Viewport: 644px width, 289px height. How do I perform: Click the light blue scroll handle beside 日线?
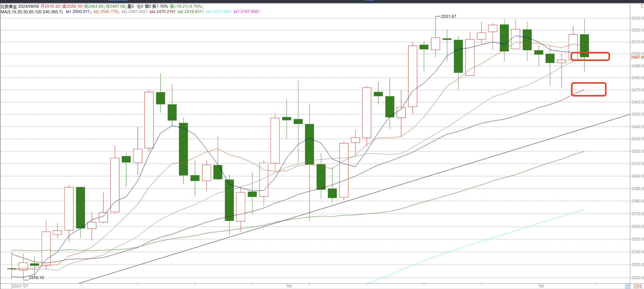(627, 286)
